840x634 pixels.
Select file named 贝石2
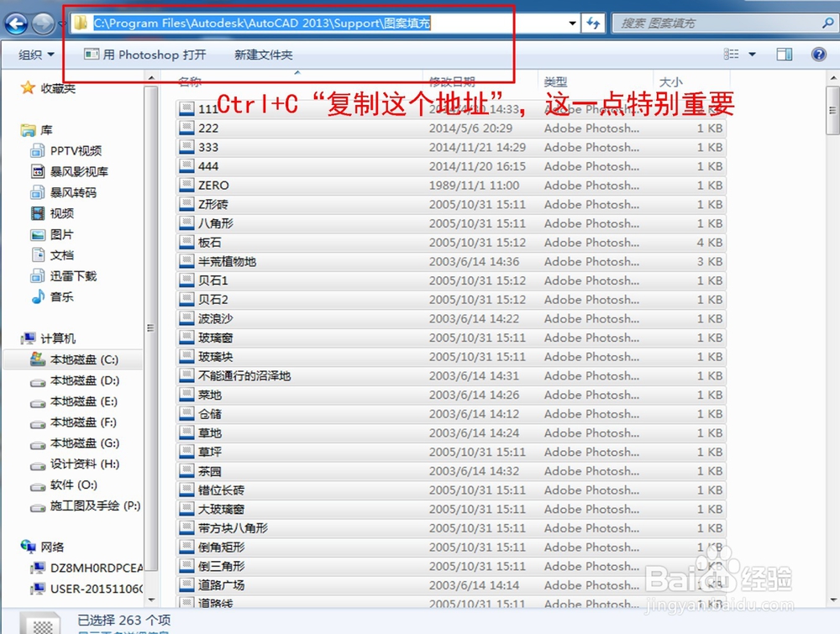(451, 299)
